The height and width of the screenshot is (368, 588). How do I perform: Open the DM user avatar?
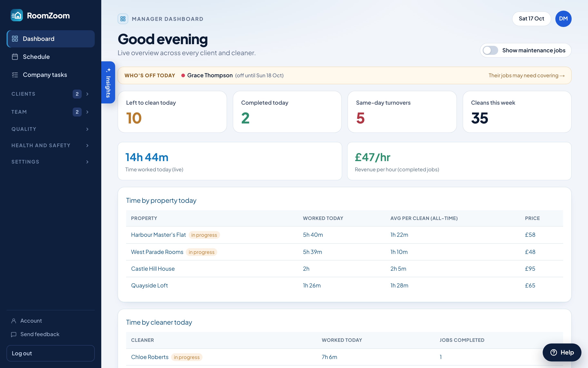tap(563, 19)
